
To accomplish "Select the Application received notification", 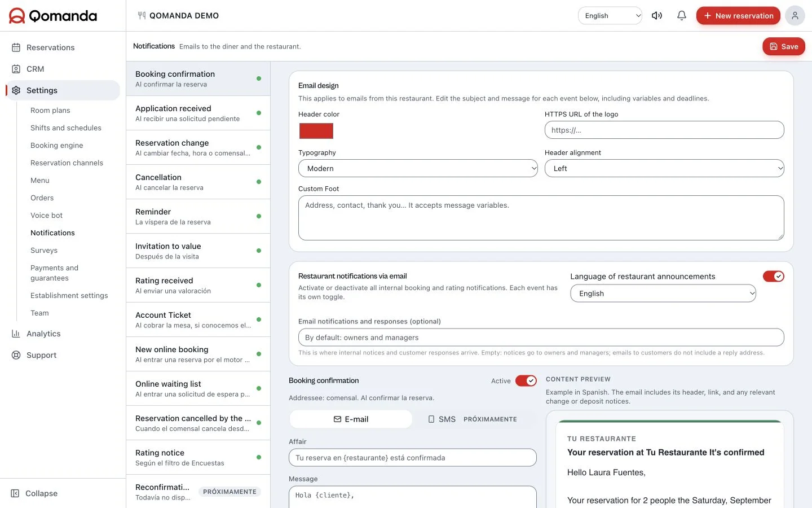I will (x=198, y=113).
